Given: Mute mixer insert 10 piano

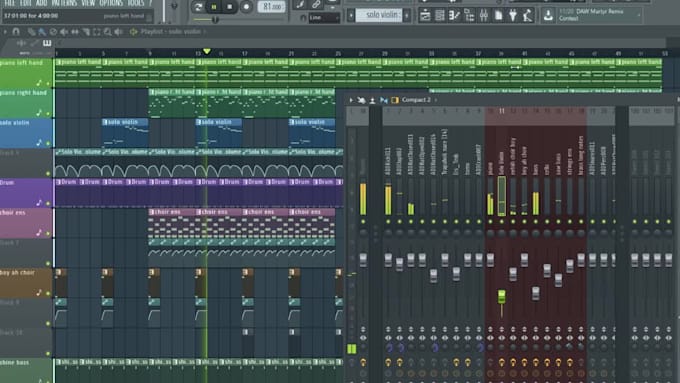Looking at the screenshot, I should coord(490,222).
